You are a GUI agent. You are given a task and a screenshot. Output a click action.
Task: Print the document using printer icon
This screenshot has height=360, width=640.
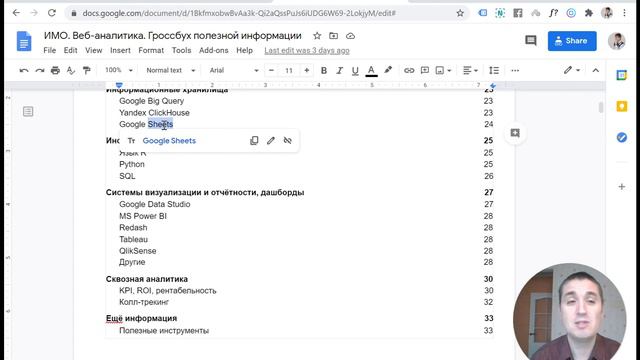click(55, 71)
